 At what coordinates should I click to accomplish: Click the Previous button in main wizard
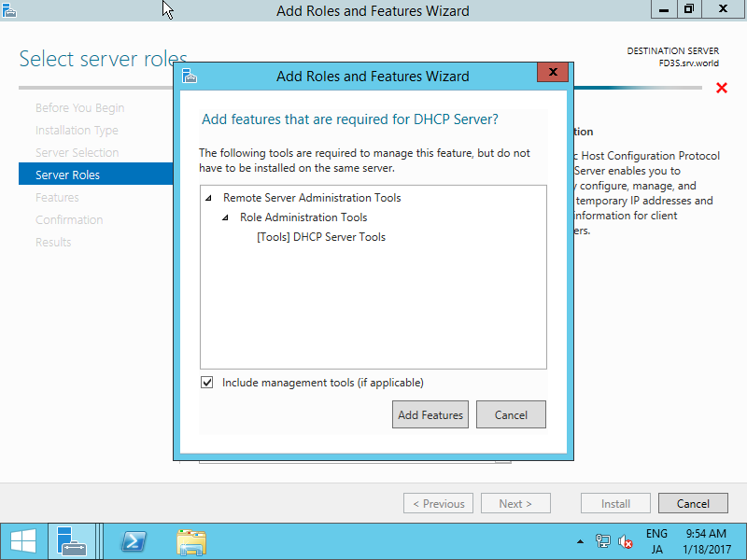tap(438, 503)
